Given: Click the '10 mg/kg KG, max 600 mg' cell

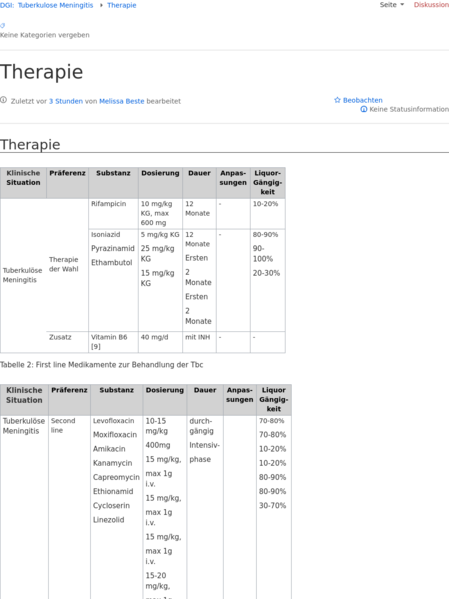Looking at the screenshot, I should point(160,214).
